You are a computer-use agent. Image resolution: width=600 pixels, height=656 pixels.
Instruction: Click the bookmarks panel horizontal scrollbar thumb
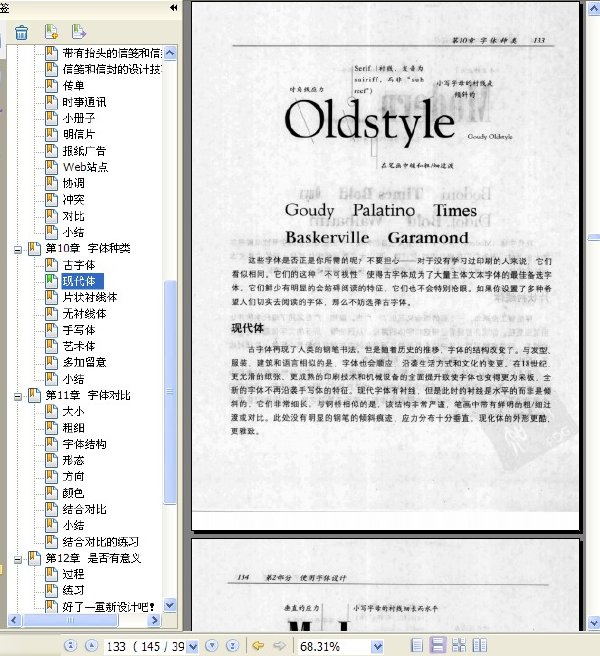(x=70, y=620)
